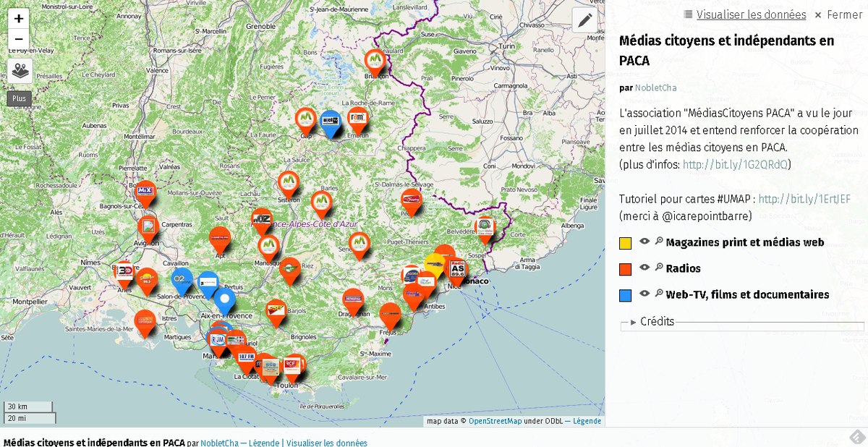Image resolution: width=868 pixels, height=447 pixels.
Task: Click the Web-TV, films et documentaires label
Action: coord(747,294)
